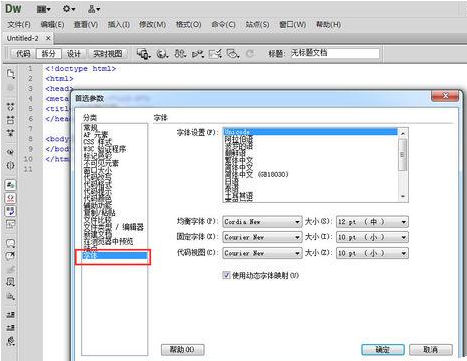Open 代码视图 Courier New dropdown
Viewport: 467px width, 361px height.
tap(262, 253)
